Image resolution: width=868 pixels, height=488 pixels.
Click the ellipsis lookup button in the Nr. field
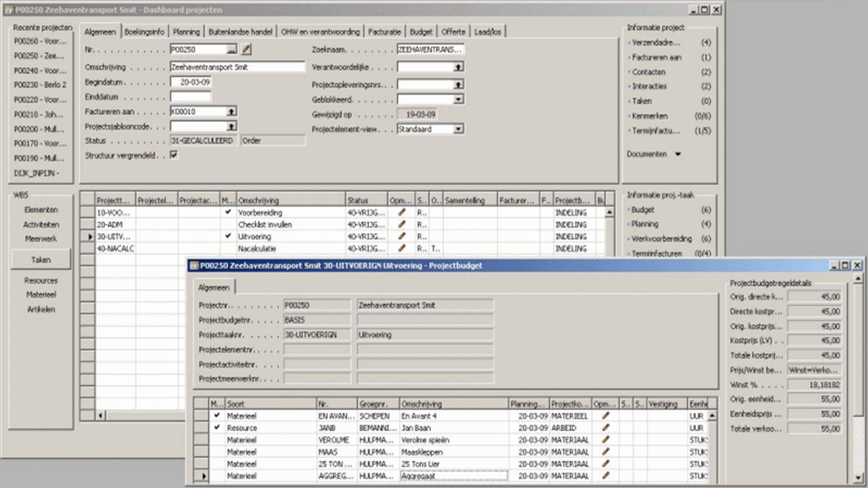click(x=231, y=50)
